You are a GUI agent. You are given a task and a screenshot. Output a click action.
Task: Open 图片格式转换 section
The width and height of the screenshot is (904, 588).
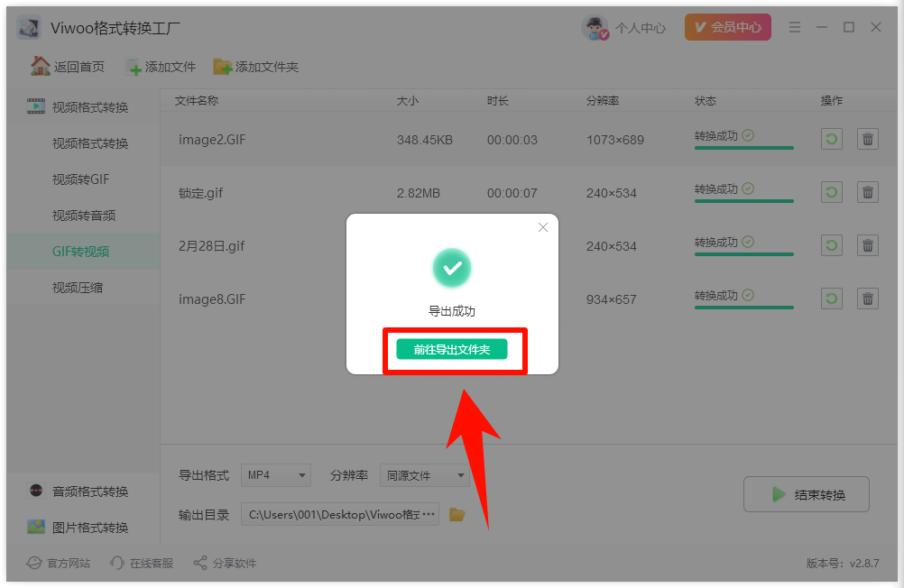[78, 527]
